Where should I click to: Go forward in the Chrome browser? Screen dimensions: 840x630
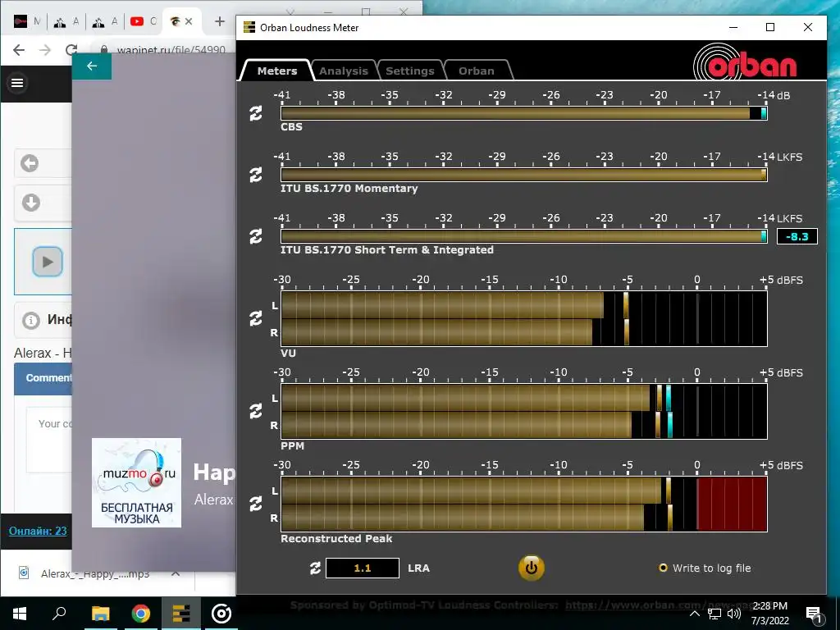coord(45,50)
